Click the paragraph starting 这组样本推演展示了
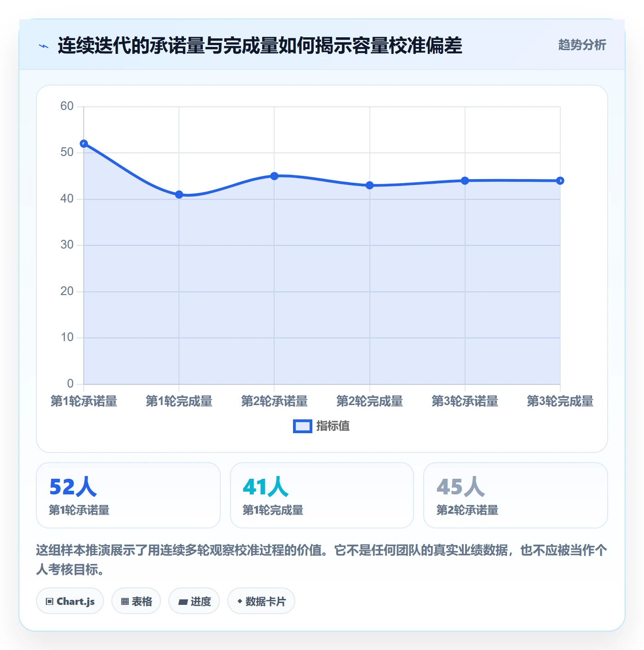Viewport: 644px width, 650px height. click(322, 560)
